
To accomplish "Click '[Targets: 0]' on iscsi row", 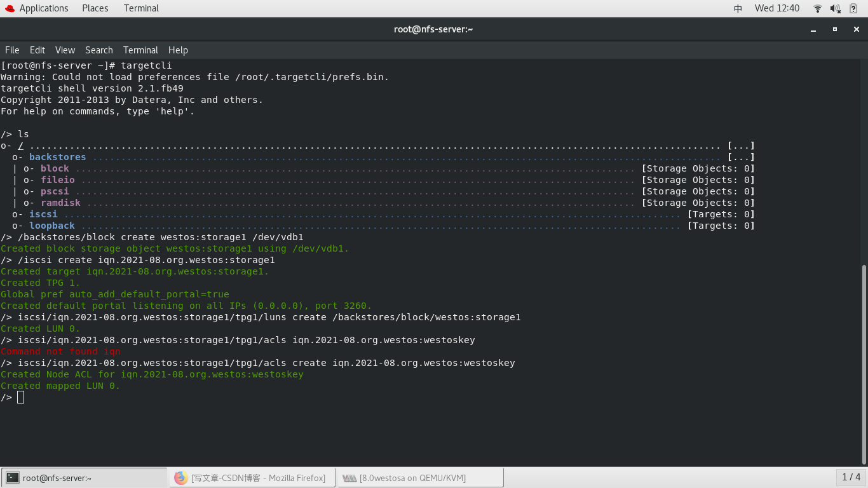I will coord(721,214).
